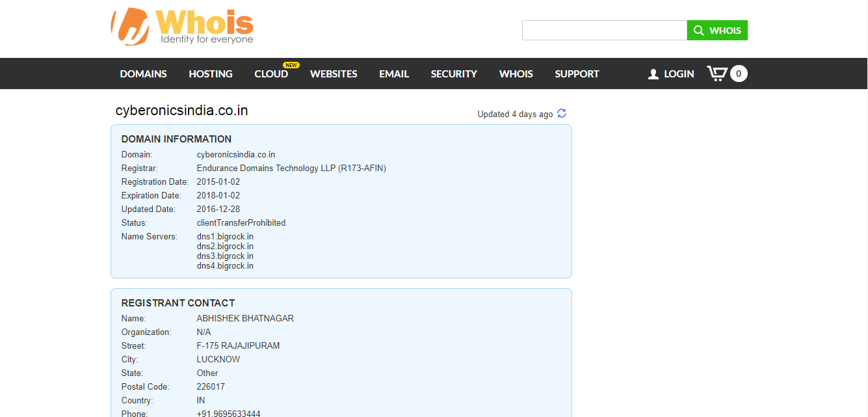
Task: Click name server dns3.bigrock.in
Action: click(225, 256)
